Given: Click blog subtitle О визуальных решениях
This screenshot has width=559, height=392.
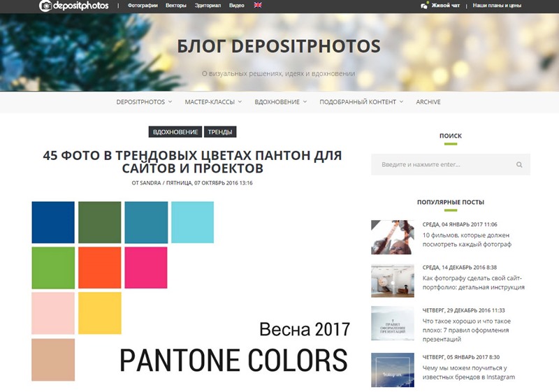Looking at the screenshot, I should coord(278,74).
